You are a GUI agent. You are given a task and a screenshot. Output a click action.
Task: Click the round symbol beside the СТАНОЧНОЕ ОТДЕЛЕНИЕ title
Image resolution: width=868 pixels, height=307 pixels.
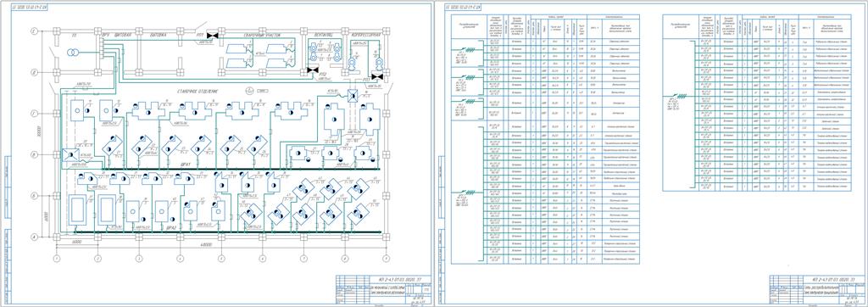coord(251,90)
